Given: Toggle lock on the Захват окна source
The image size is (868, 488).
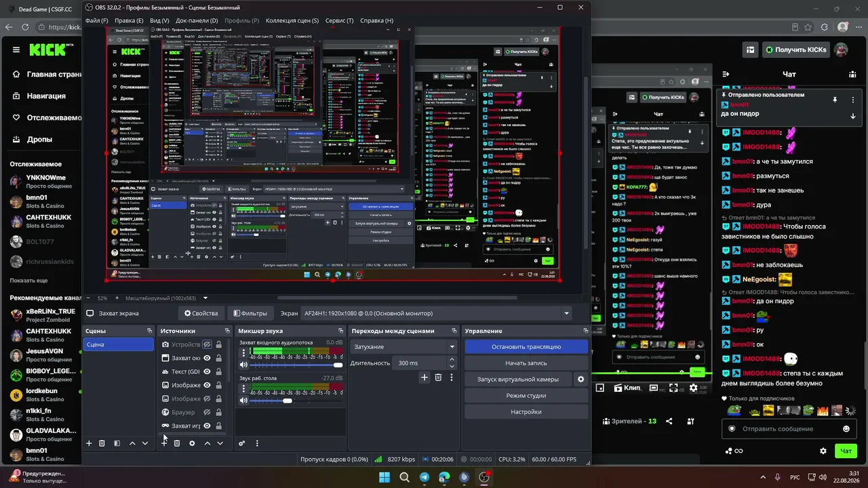Looking at the screenshot, I should (x=218, y=358).
